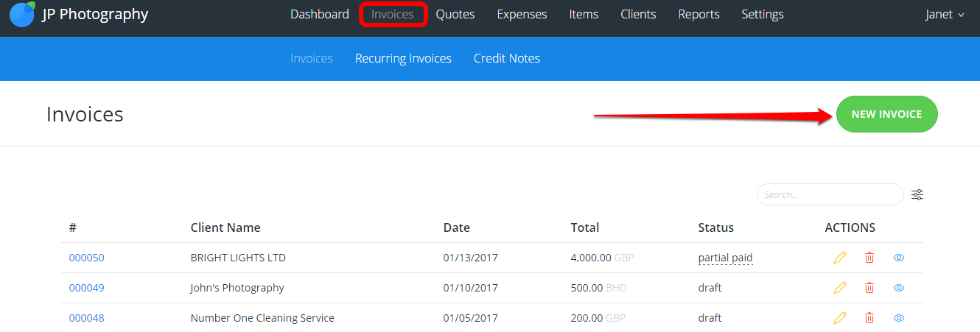
Task: Delete invoice 000050 using trash icon
Action: pyautogui.click(x=869, y=258)
